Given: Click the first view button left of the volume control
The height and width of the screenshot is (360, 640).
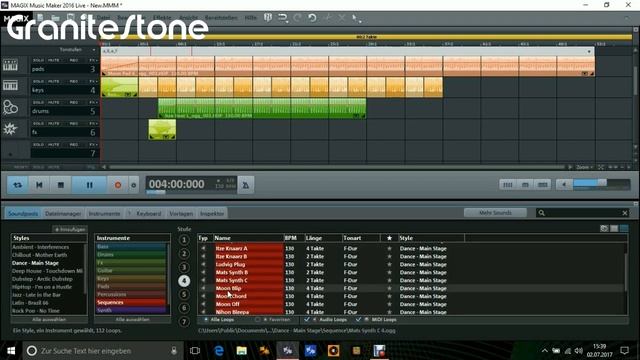Looking at the screenshot, I should point(507,184).
